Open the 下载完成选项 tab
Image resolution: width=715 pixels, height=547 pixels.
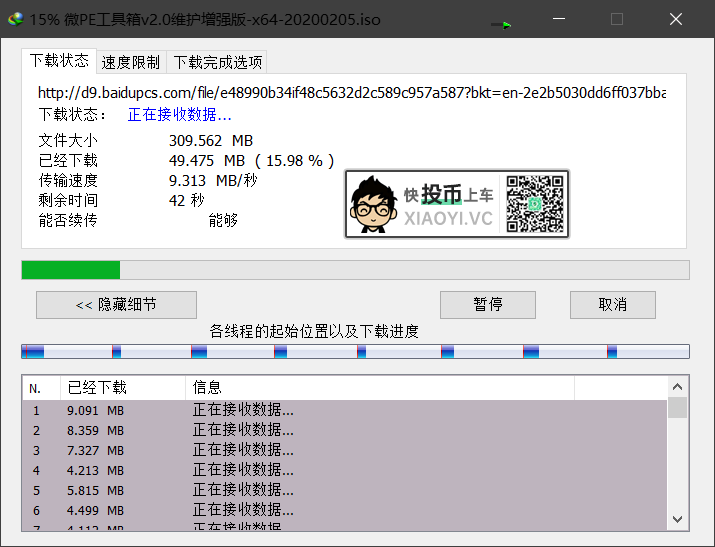(x=218, y=62)
